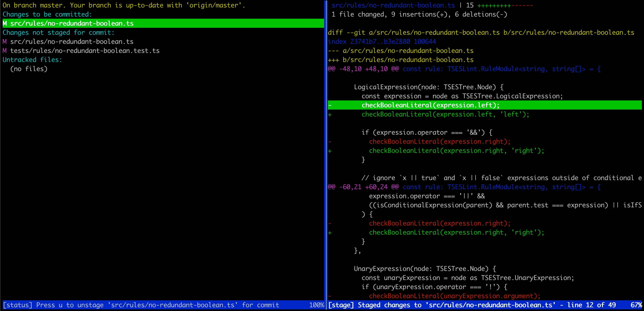Click 'Changes to be committed:' header
This screenshot has width=644, height=311.
pyautogui.click(x=47, y=14)
